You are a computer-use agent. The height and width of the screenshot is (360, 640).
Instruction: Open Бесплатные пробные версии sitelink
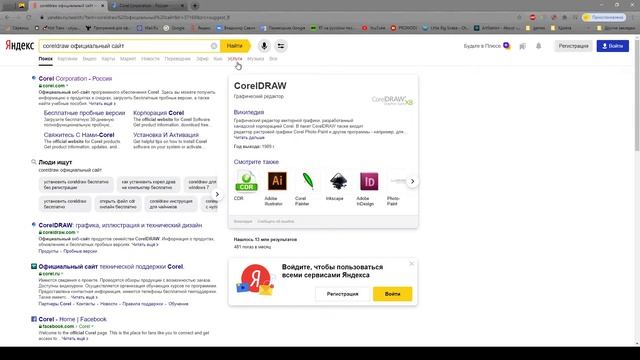pos(84,113)
